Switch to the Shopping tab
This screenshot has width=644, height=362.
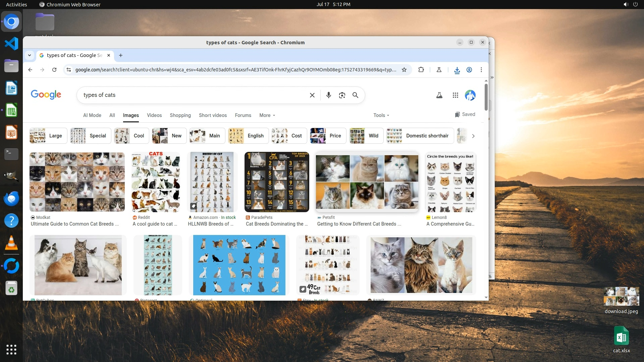click(180, 115)
